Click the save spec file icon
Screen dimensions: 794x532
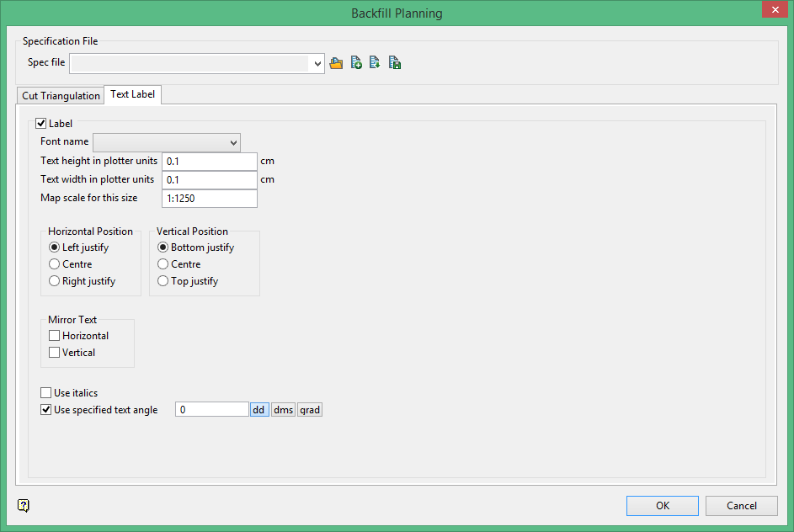coord(395,63)
